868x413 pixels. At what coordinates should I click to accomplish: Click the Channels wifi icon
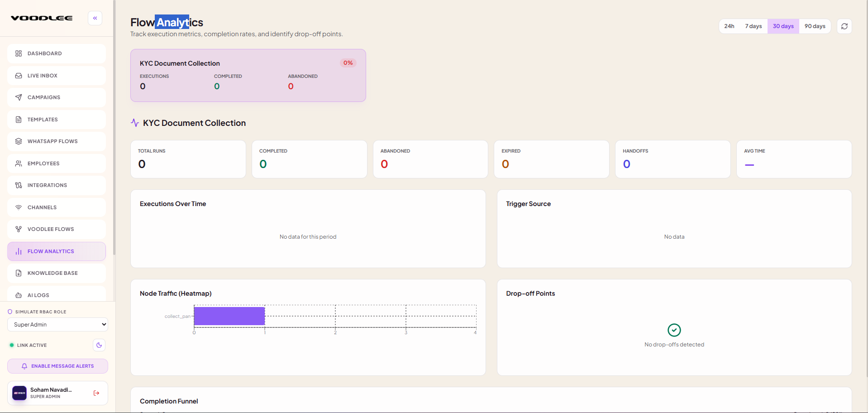click(19, 207)
